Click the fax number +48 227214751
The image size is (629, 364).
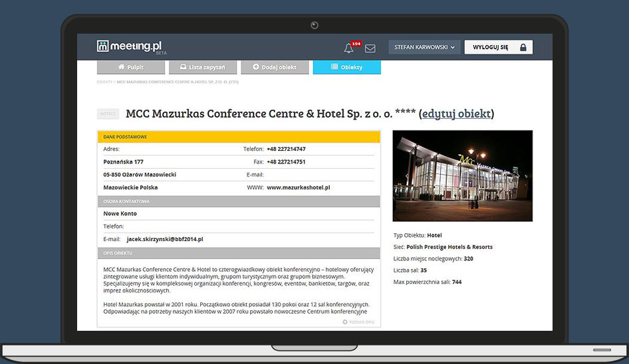286,162
